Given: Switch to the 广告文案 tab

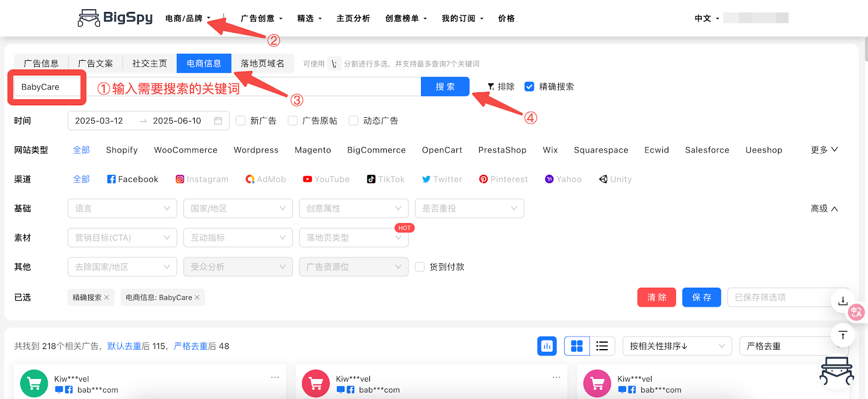Looking at the screenshot, I should pos(95,64).
